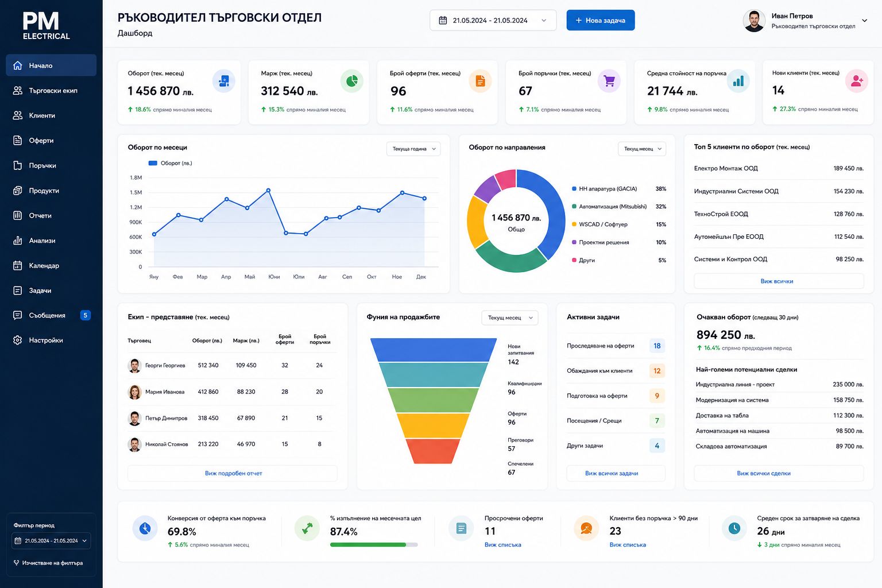Viewport: 882px width, 588px height.
Task: Click the green Автоматизация (Mitsubishi) legend swatch
Action: click(574, 207)
